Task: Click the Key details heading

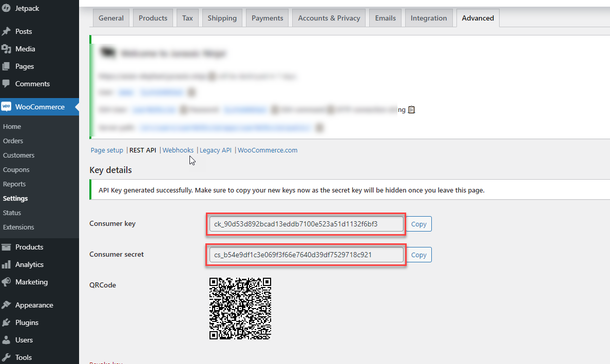Action: click(110, 170)
